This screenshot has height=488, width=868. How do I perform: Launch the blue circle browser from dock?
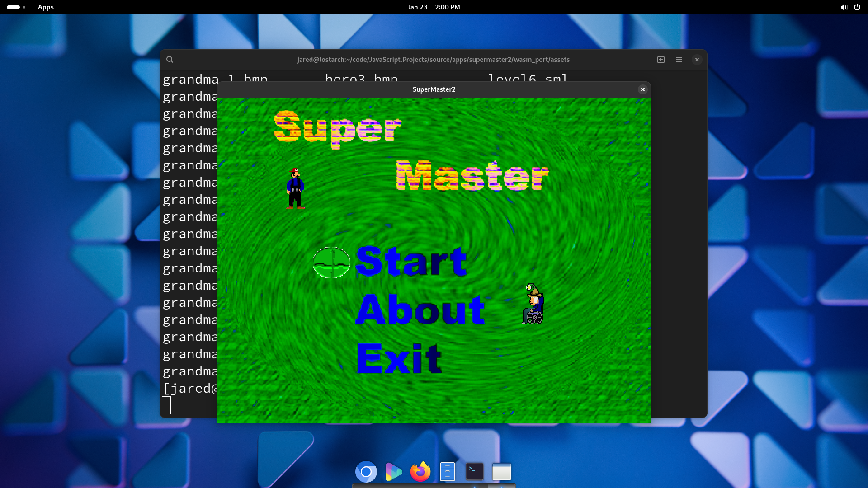point(366,472)
